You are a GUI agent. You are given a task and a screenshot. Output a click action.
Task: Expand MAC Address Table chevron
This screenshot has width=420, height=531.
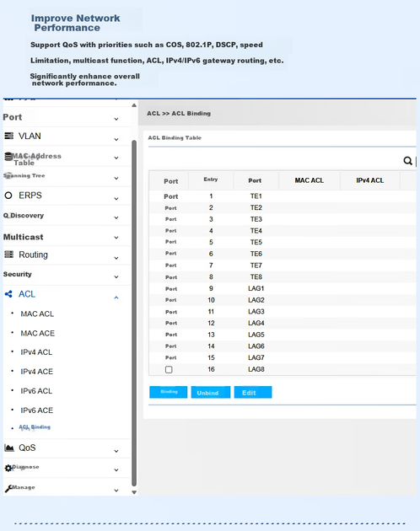116,158
